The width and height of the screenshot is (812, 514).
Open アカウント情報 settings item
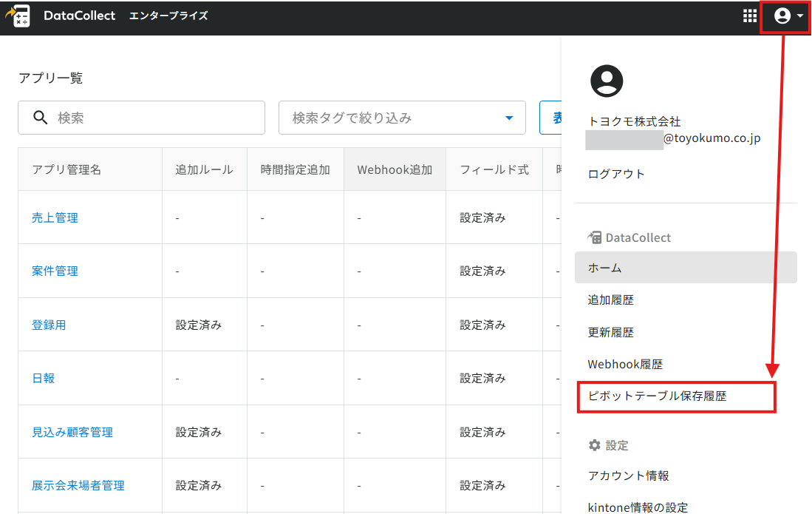pyautogui.click(x=628, y=476)
